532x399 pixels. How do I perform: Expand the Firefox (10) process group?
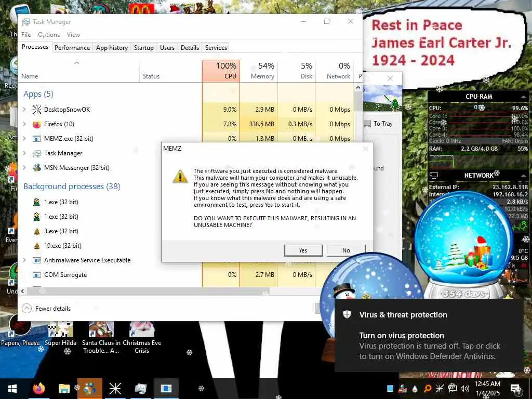point(24,124)
